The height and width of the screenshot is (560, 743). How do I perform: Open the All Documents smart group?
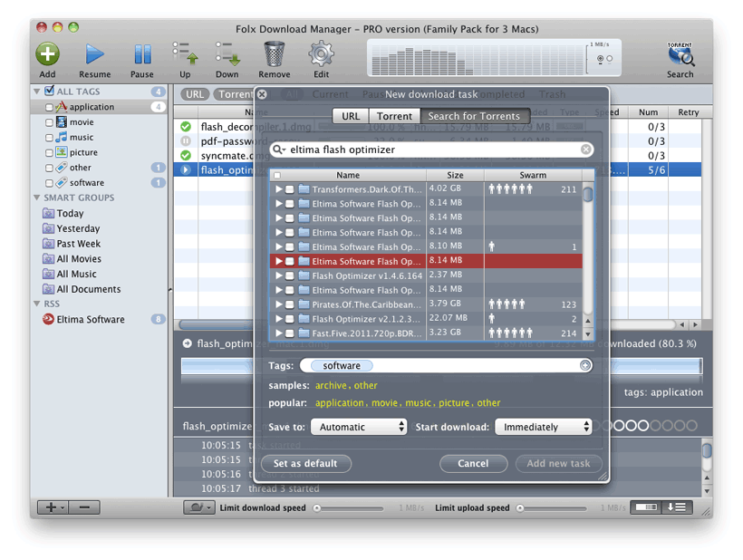coord(82,289)
